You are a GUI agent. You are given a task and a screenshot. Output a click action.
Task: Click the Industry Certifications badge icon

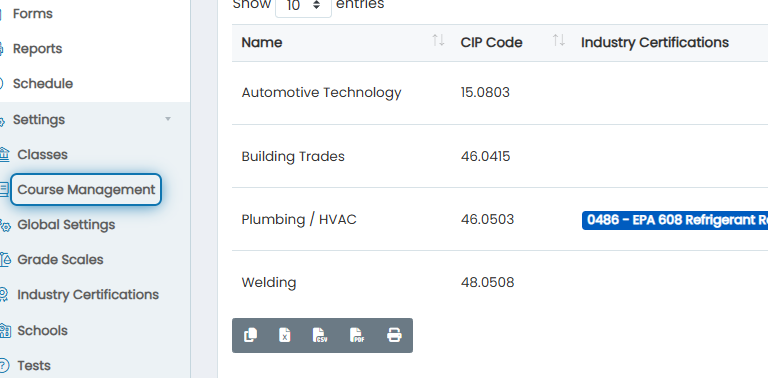(3, 295)
